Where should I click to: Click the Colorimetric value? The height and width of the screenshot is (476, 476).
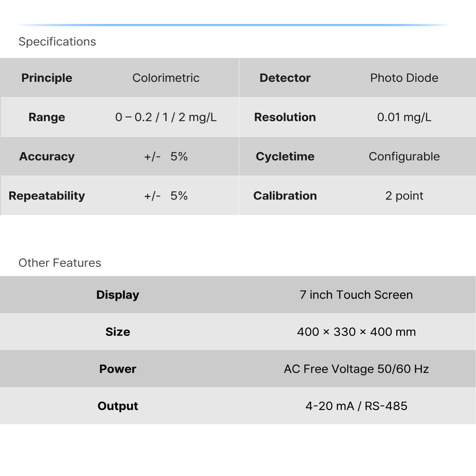(166, 78)
